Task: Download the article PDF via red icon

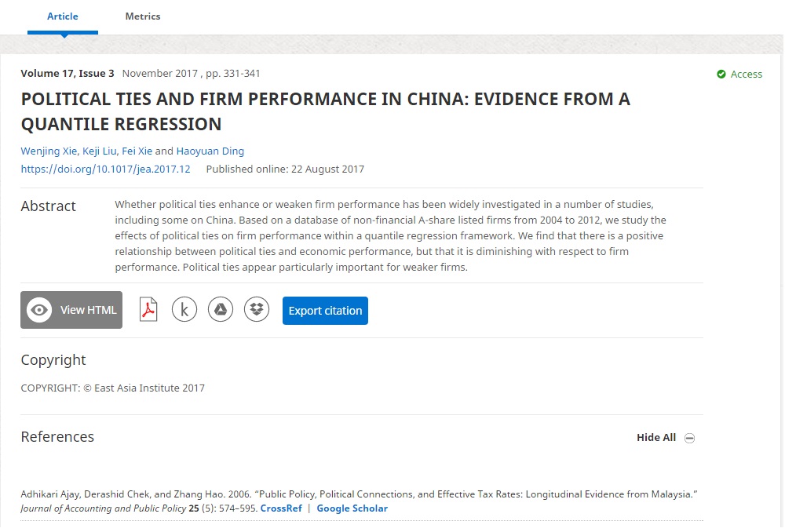Action: [148, 310]
